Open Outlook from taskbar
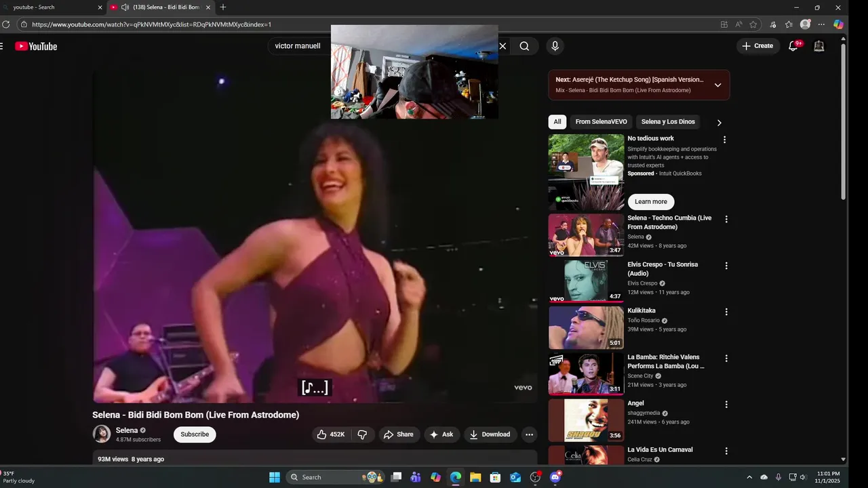This screenshot has height=488, width=868. pos(515,477)
